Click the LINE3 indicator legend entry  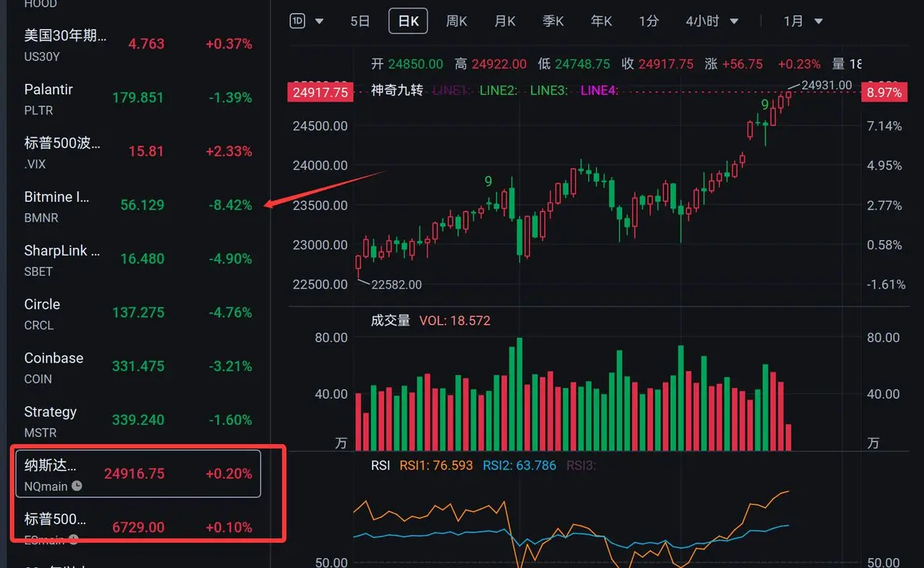[x=549, y=90]
